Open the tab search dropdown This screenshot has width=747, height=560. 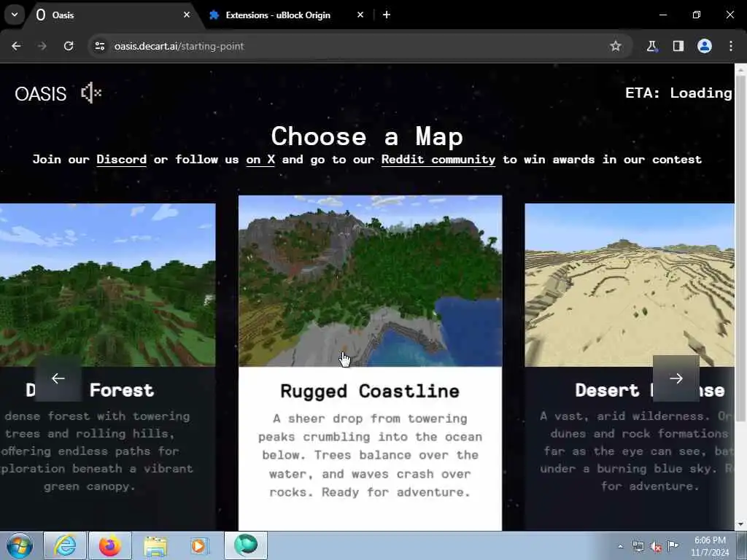pyautogui.click(x=15, y=15)
